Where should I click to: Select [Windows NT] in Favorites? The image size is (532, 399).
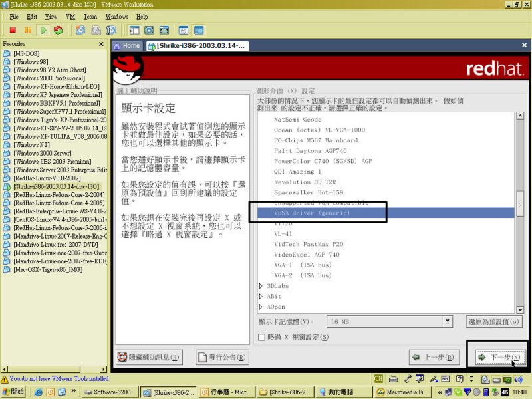point(31,144)
